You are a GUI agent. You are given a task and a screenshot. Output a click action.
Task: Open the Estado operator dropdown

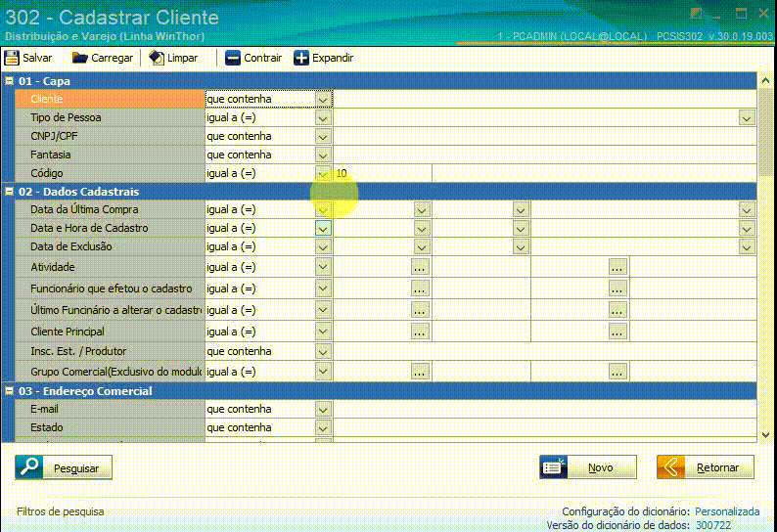[x=323, y=427]
